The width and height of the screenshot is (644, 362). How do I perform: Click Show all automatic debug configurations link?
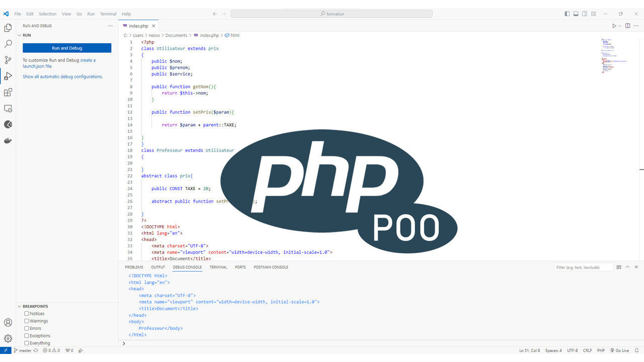(62, 76)
